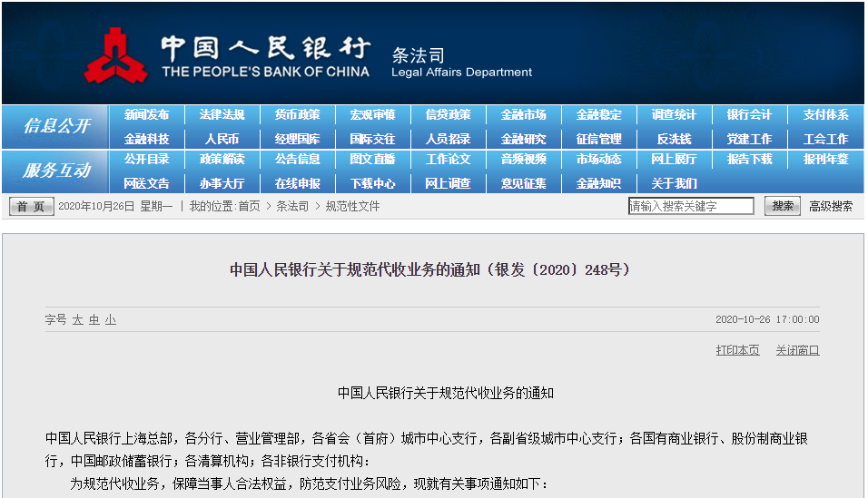Select 金融科技 link
Image resolution: width=868 pixels, height=498 pixels.
(x=146, y=139)
